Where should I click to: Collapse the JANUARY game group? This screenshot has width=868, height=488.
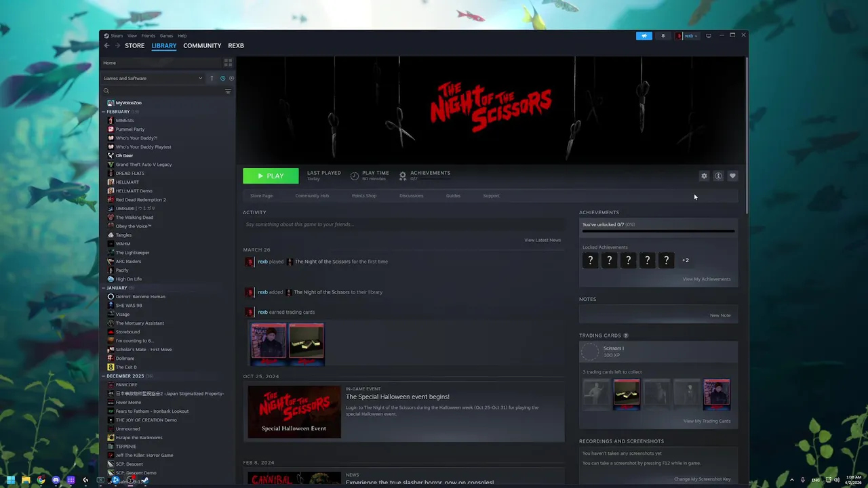[104, 288]
